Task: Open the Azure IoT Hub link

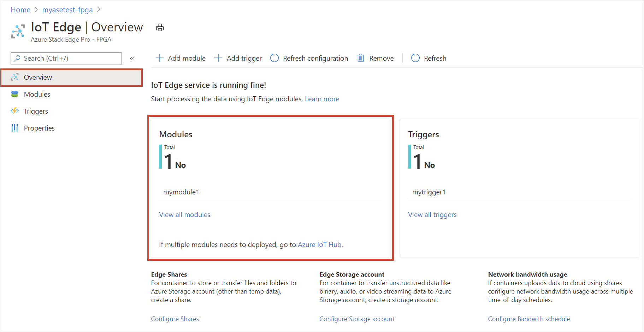Action: pos(320,245)
